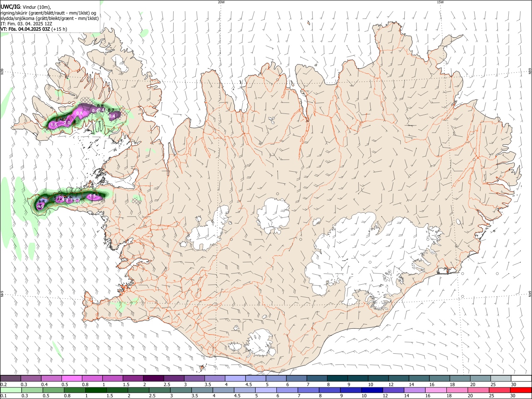
Task: Click the '1.3' precipitation value on the map
Action: tap(92, 196)
